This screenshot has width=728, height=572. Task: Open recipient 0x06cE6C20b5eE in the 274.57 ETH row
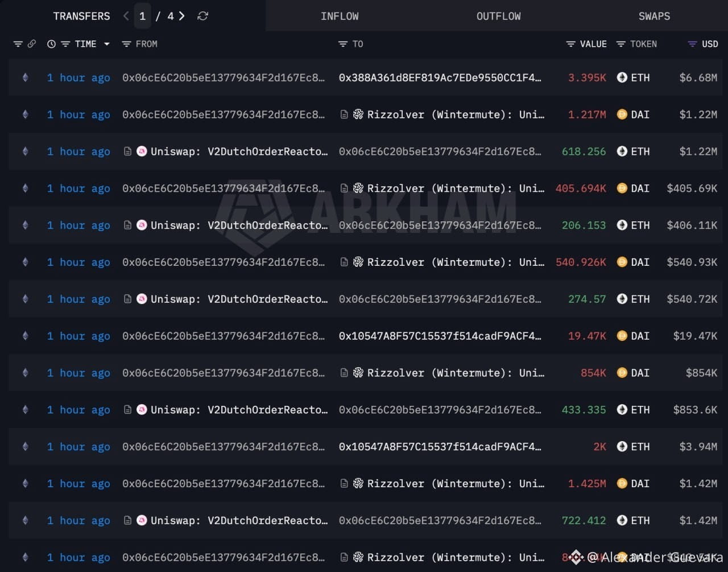[x=440, y=299]
